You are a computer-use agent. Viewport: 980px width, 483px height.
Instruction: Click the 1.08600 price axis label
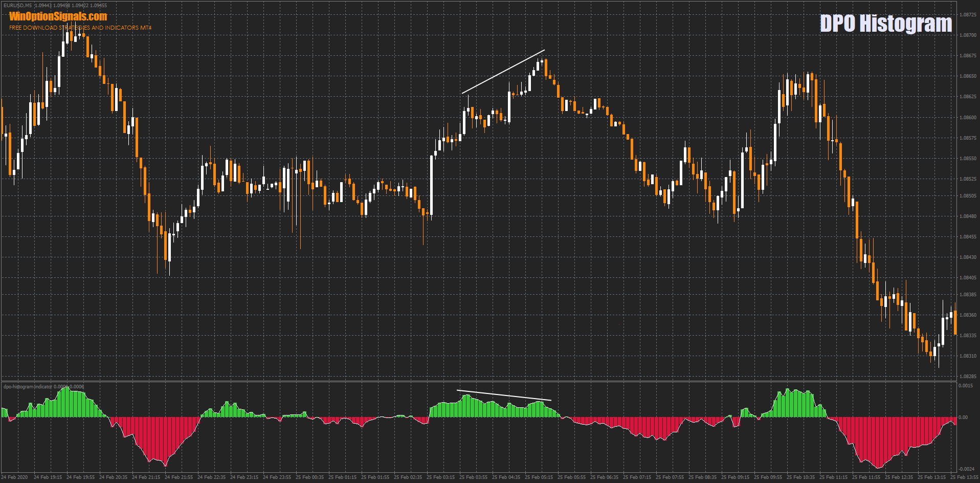pos(967,118)
